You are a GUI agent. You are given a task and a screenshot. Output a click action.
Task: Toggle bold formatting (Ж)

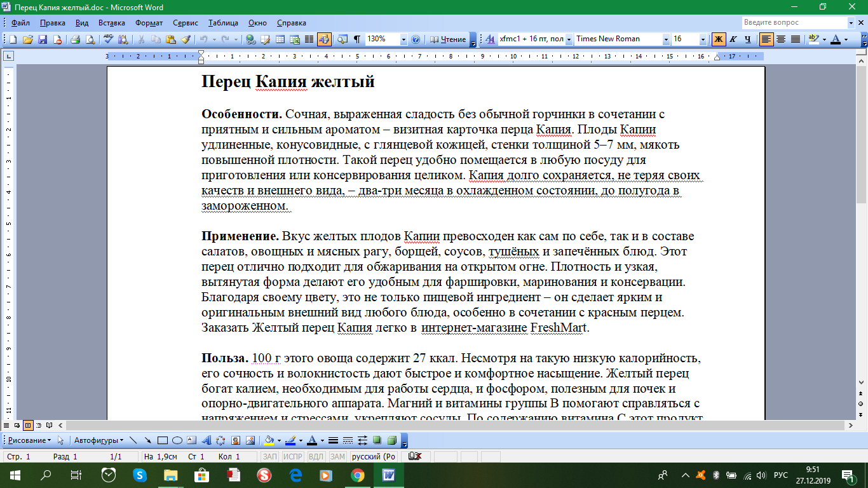(719, 39)
